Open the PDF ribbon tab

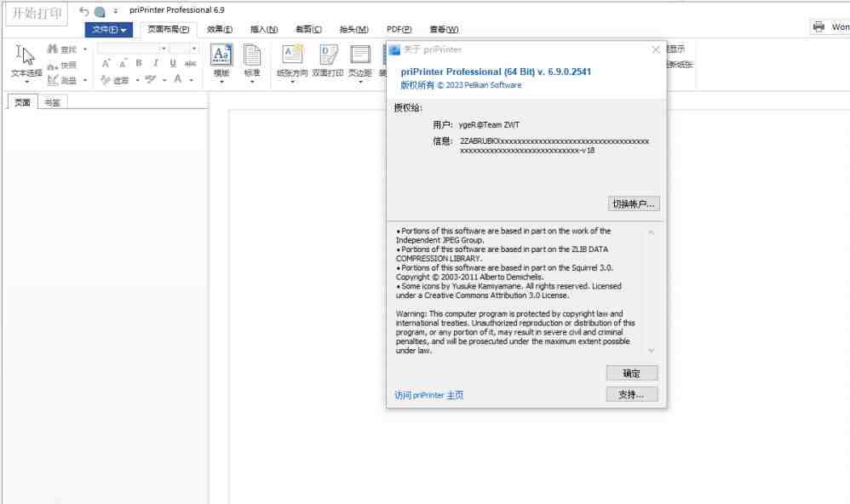pyautogui.click(x=399, y=28)
